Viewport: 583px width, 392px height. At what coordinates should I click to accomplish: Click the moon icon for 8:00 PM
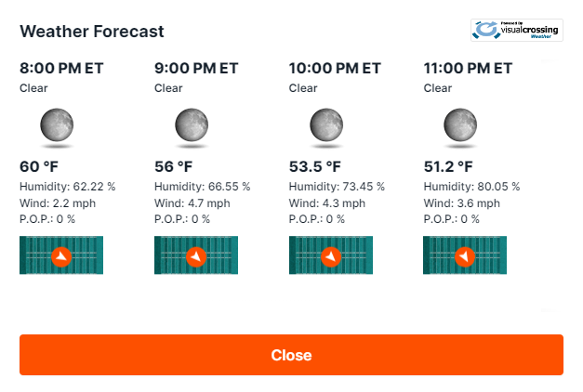click(x=57, y=125)
